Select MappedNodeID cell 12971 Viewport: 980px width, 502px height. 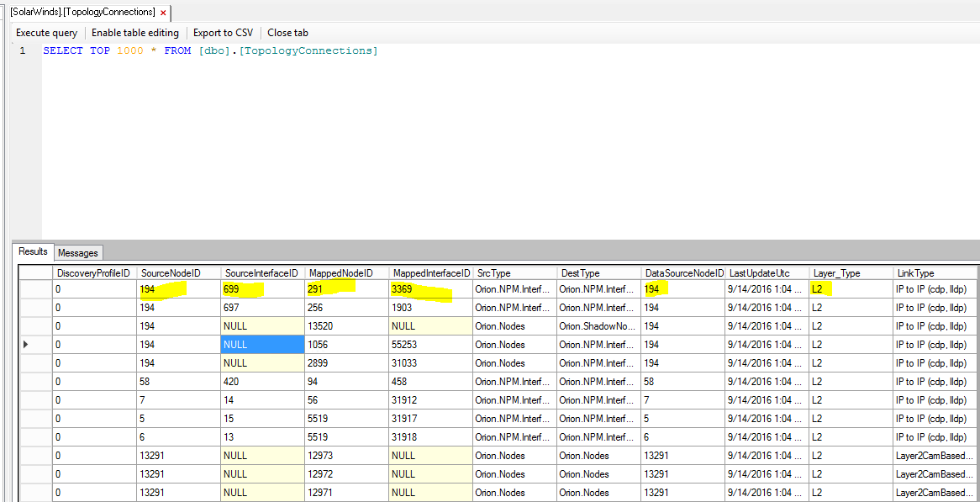347,493
